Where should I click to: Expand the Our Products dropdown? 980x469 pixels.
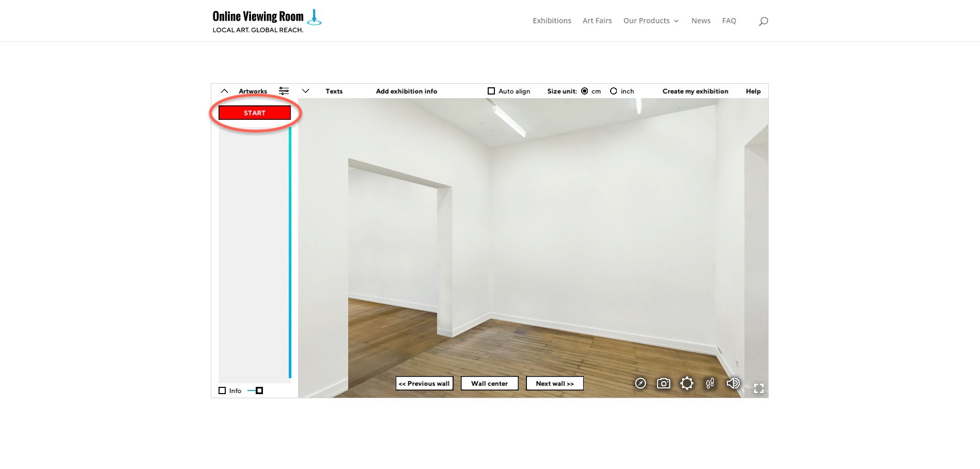(651, 21)
